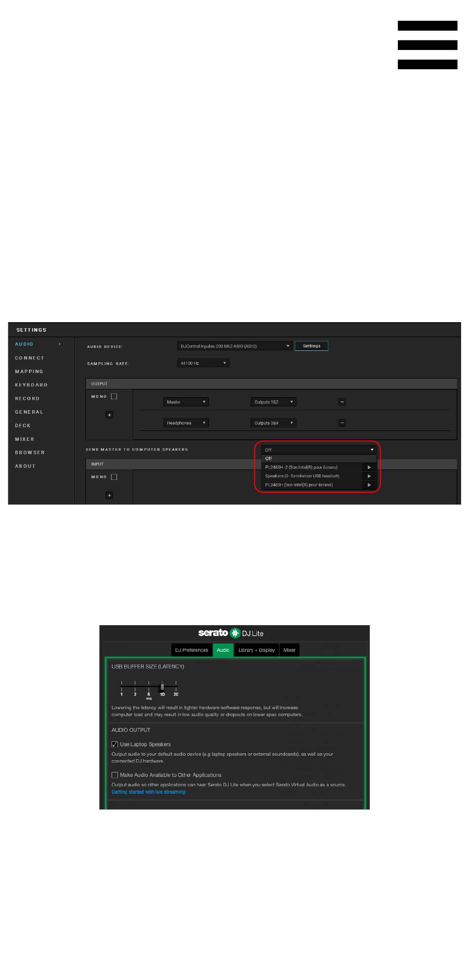Click arrow beside last PL2483H speaker option
This screenshot has width=469, height=980.
click(x=369, y=485)
